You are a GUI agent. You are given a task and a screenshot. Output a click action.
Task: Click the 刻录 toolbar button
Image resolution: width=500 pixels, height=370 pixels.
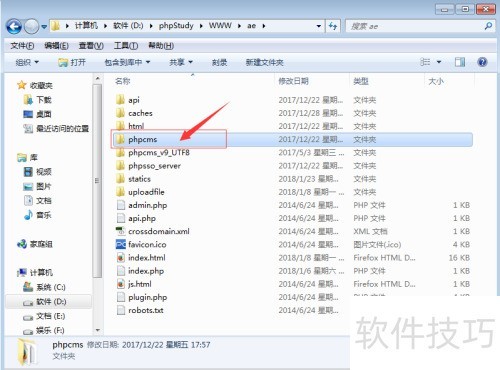point(219,62)
